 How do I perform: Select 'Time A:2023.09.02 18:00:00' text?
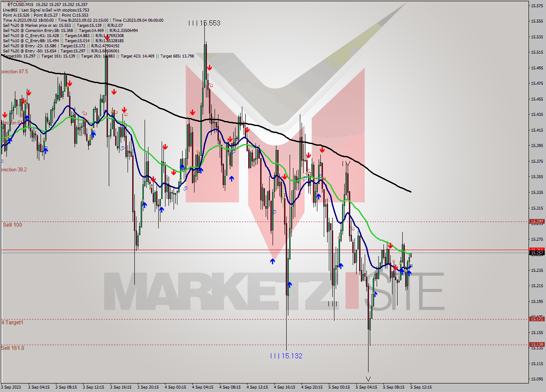(28, 20)
